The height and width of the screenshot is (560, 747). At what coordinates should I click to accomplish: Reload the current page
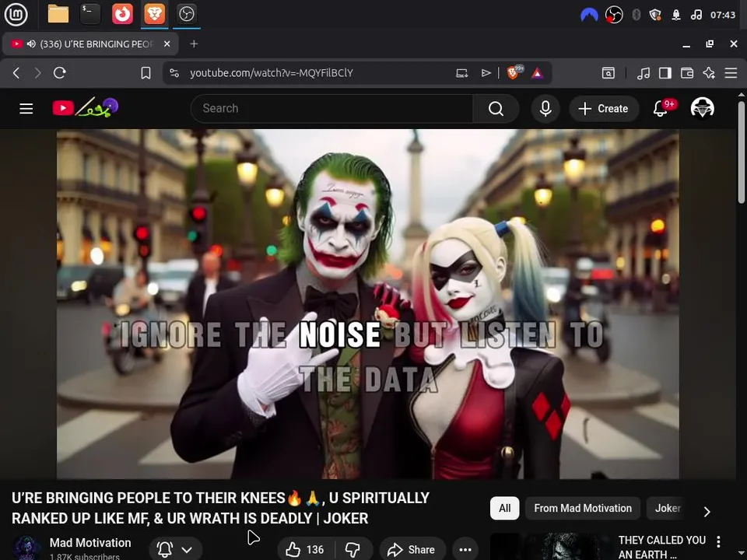tap(60, 73)
